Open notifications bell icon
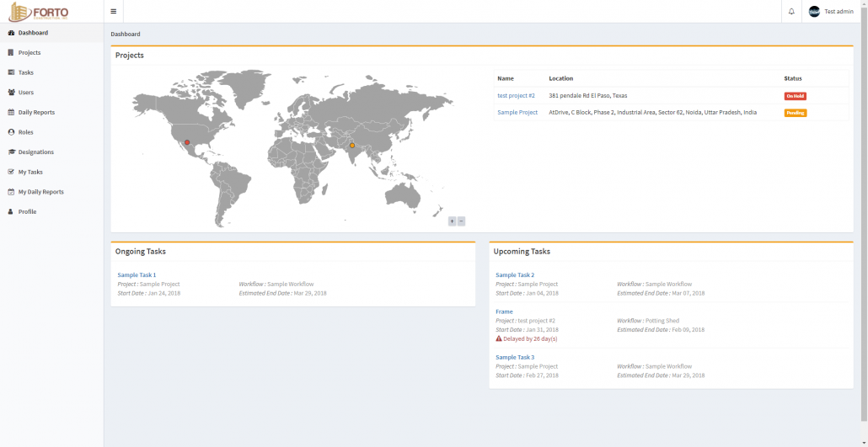Viewport: 868px width, 447px height. tap(791, 12)
